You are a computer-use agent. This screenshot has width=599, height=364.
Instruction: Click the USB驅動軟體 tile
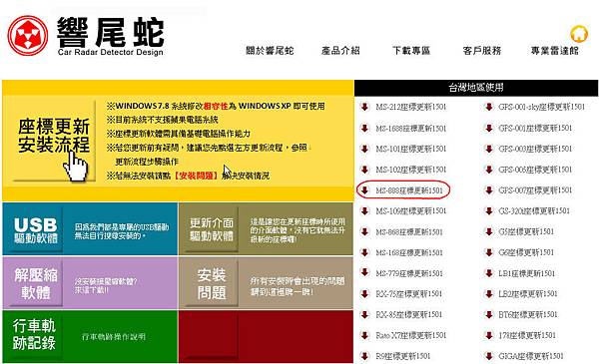(90, 229)
